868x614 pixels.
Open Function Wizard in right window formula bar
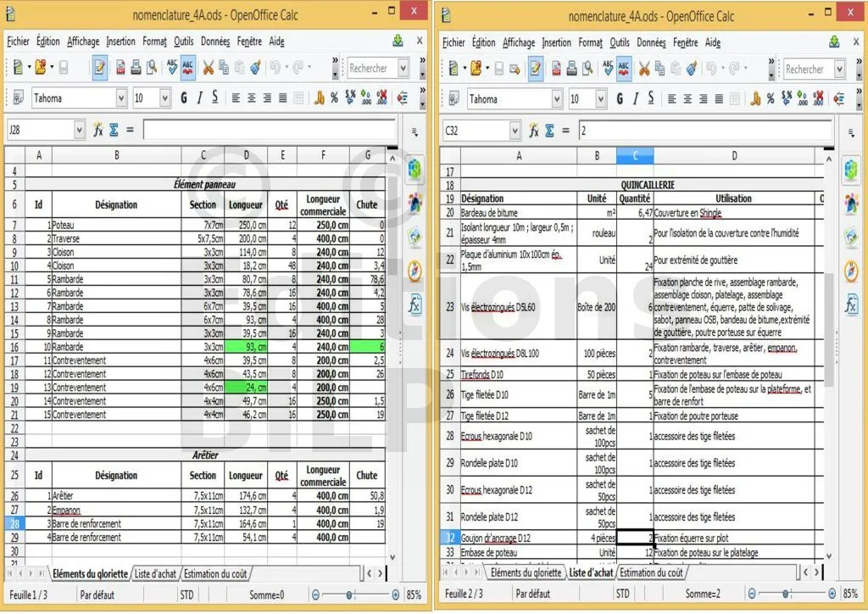coord(535,131)
